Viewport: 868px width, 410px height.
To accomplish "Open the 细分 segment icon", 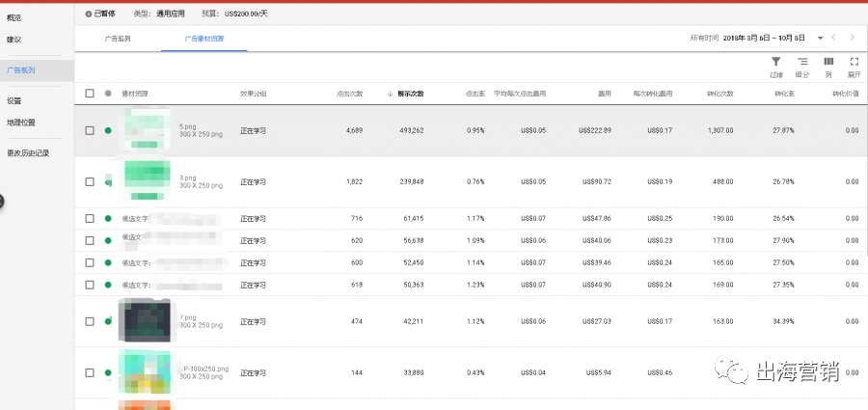I will (x=801, y=62).
